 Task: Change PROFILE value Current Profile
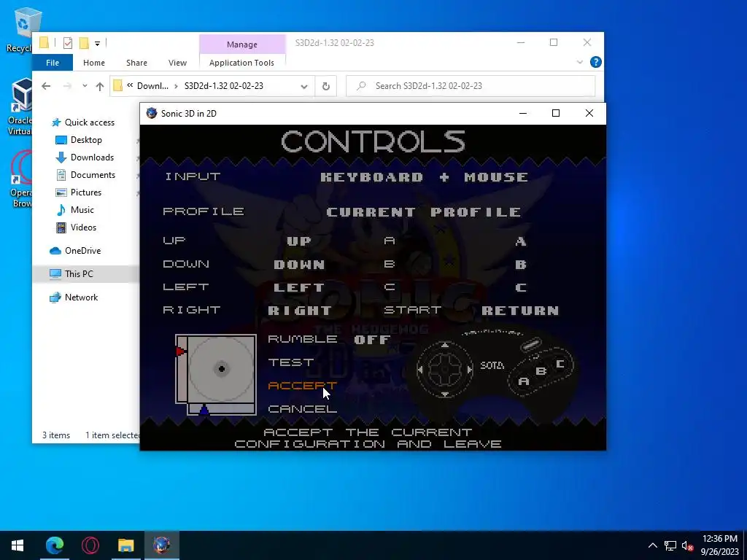[x=424, y=212]
